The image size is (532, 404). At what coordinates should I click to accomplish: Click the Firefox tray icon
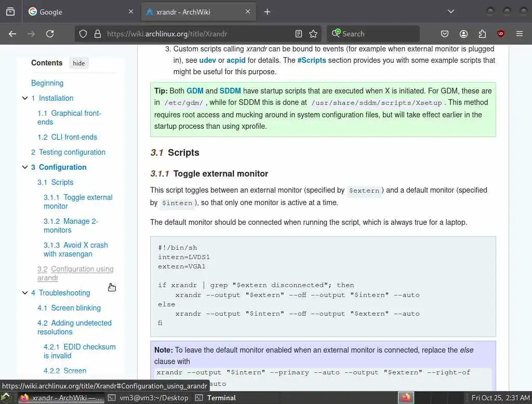406,398
